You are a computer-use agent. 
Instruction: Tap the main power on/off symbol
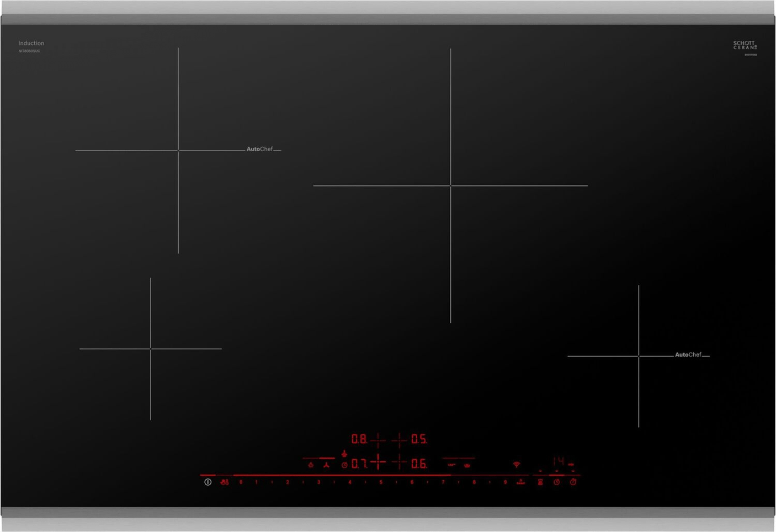point(208,482)
